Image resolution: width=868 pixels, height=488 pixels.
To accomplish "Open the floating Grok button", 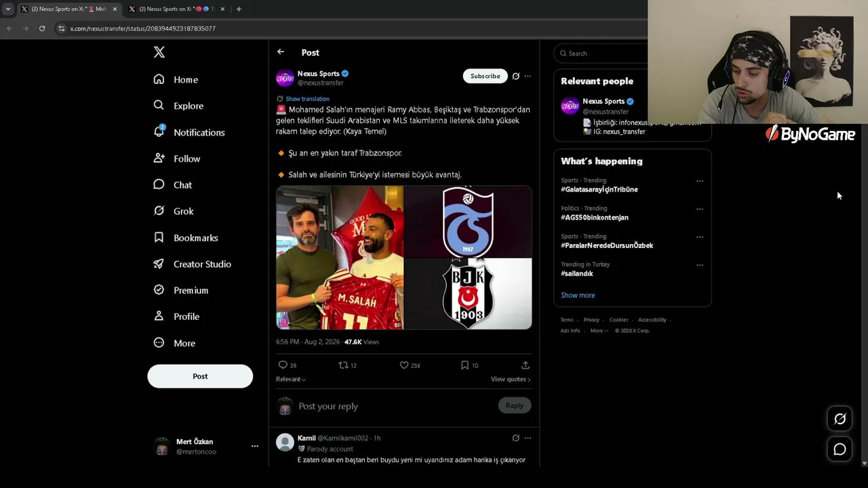I will pyautogui.click(x=840, y=419).
